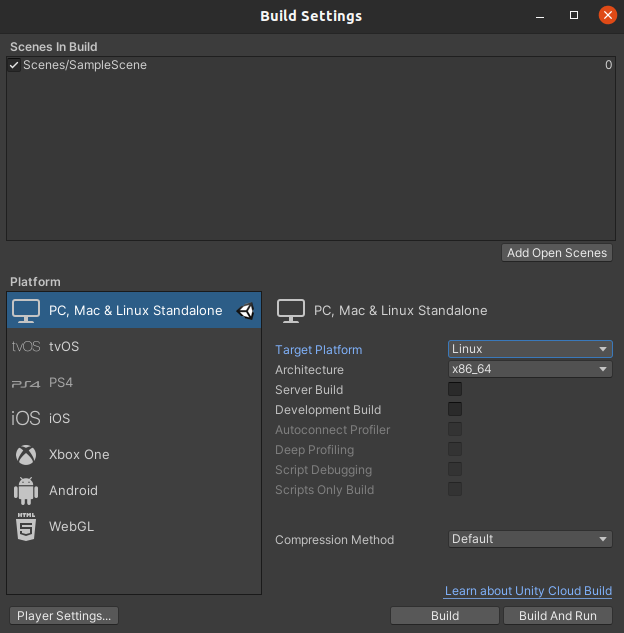Enable the Server Build checkbox
Screen dimensions: 624x633
(x=455, y=390)
